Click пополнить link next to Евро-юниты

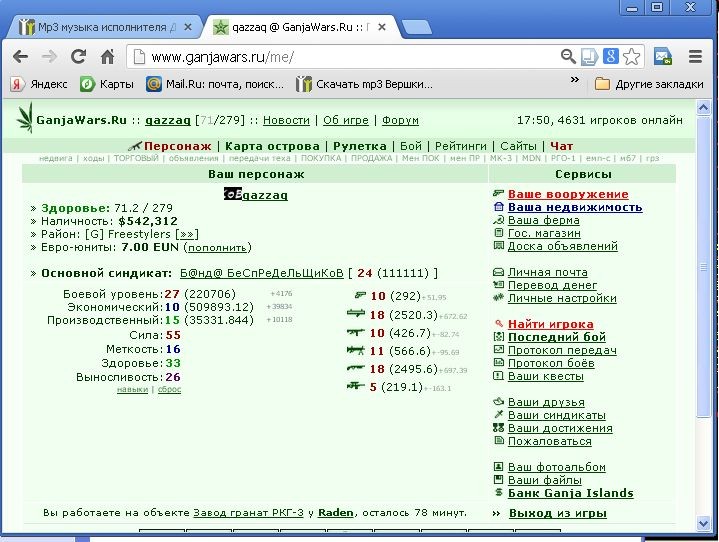click(217, 248)
